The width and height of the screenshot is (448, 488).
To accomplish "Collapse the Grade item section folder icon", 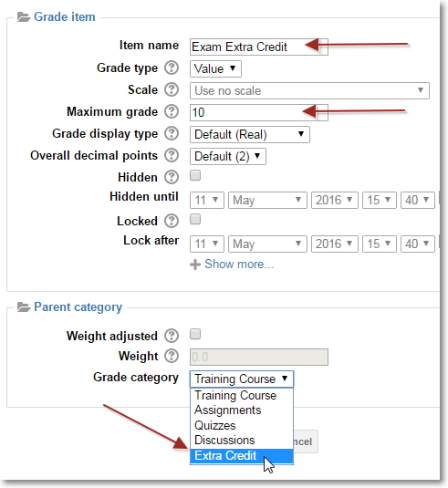I will point(24,16).
